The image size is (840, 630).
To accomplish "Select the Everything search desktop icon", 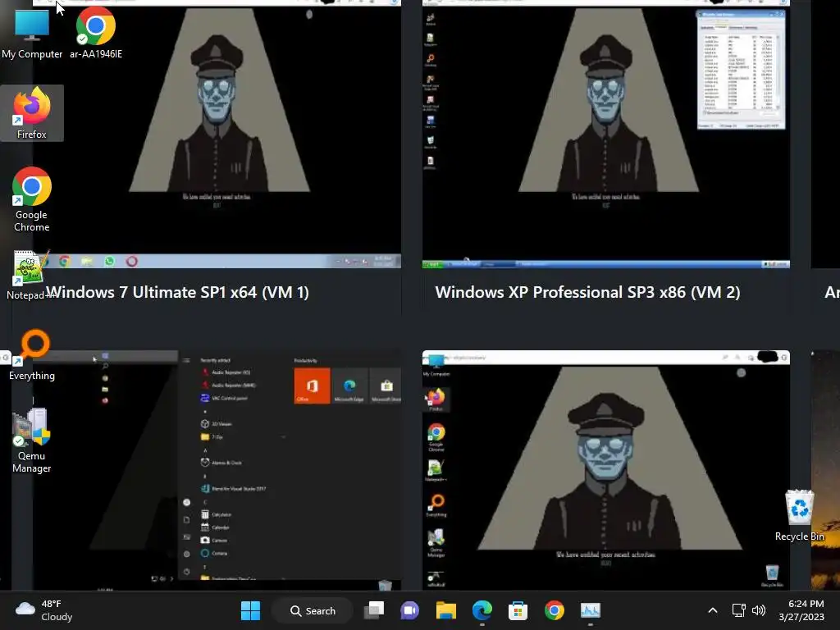I will [32, 354].
